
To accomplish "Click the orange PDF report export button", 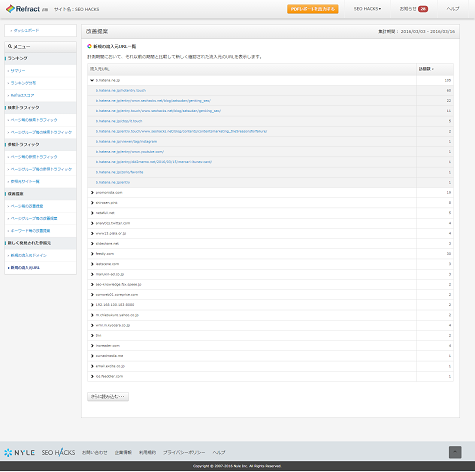I will tap(313, 9).
